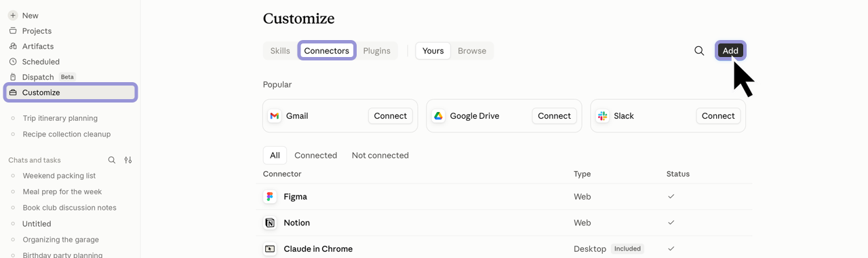Open the Figma connector row
Screen dimensions: 868x258
tap(505, 197)
